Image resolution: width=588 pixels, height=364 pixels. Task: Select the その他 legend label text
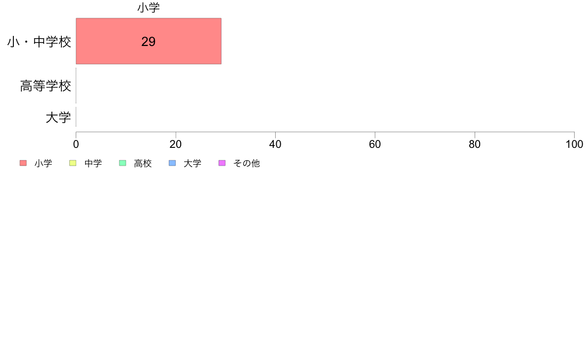(246, 163)
